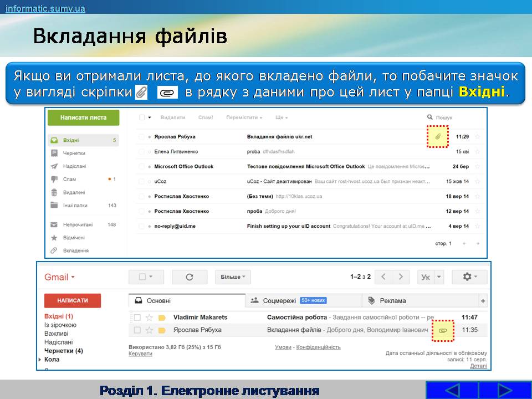The width and height of the screenshot is (532, 399).
Task: Tick checkbox beside Ярослав Рябуха Gmail message
Action: point(137,330)
